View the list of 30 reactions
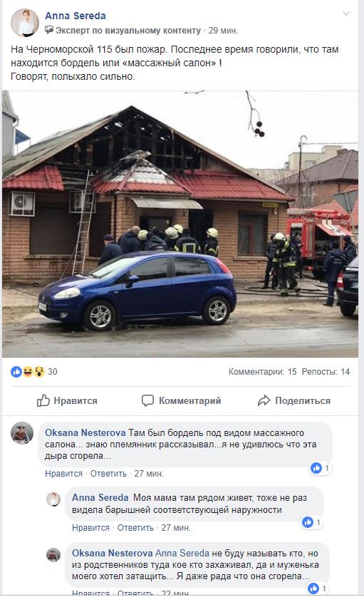This screenshot has width=364, height=597. [53, 372]
